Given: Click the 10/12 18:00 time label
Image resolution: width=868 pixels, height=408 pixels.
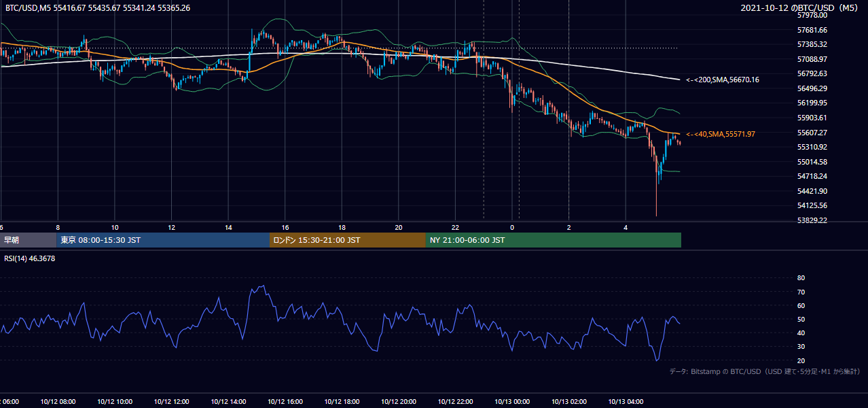Looking at the screenshot, I should pyautogui.click(x=342, y=402).
